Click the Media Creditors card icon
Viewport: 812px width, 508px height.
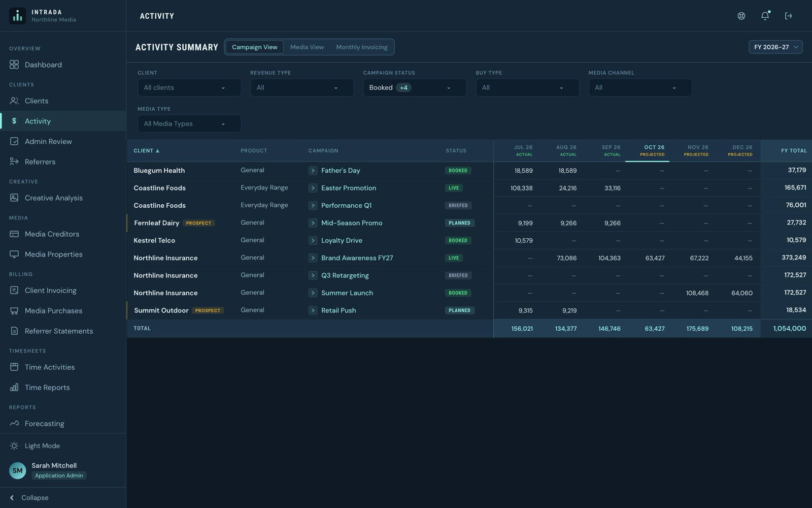[x=14, y=234]
